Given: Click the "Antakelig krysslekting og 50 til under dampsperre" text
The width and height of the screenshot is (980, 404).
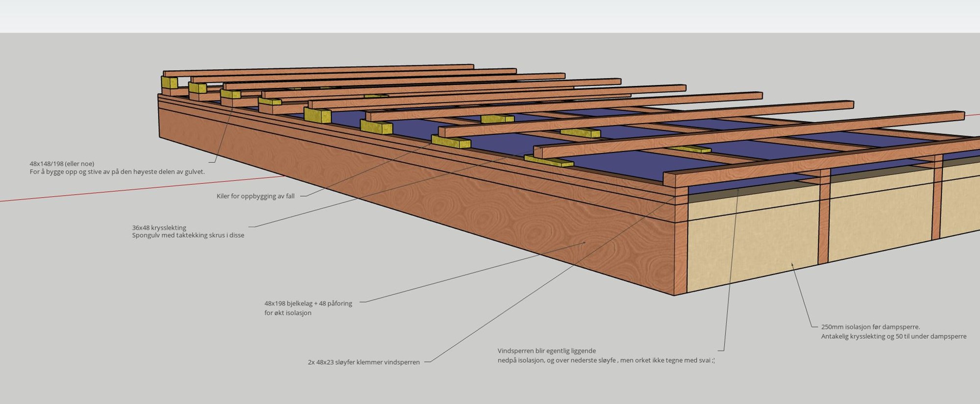Looking at the screenshot, I should 894,336.
